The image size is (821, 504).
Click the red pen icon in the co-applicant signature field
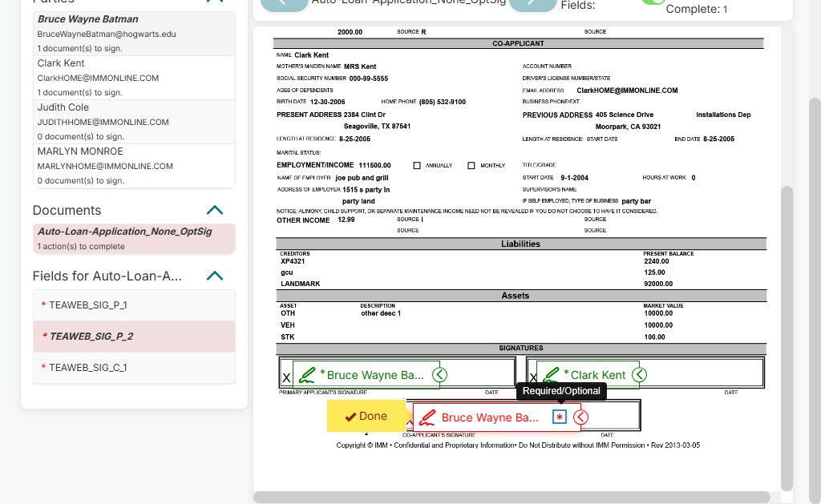pos(427,417)
